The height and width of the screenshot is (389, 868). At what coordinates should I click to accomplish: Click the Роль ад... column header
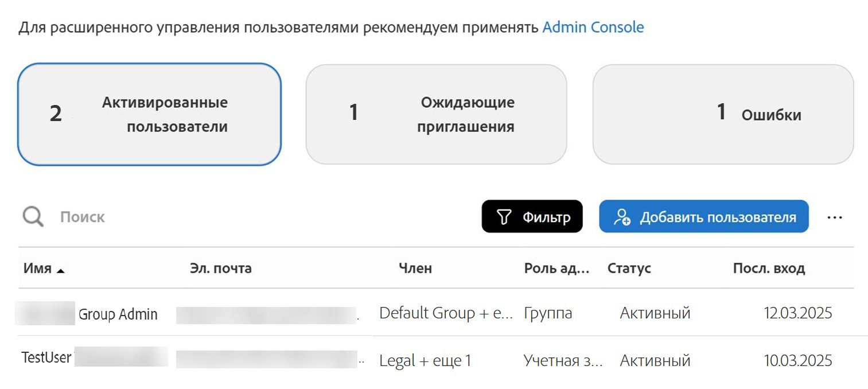coord(556,269)
